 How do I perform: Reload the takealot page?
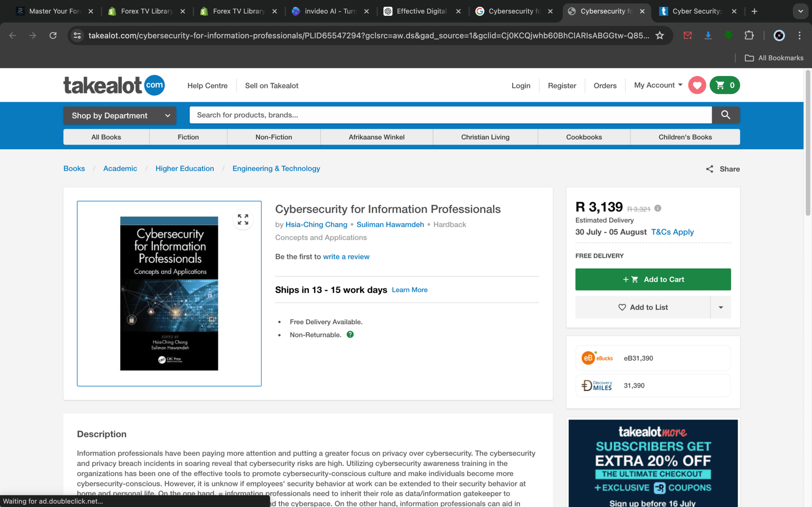tap(53, 35)
